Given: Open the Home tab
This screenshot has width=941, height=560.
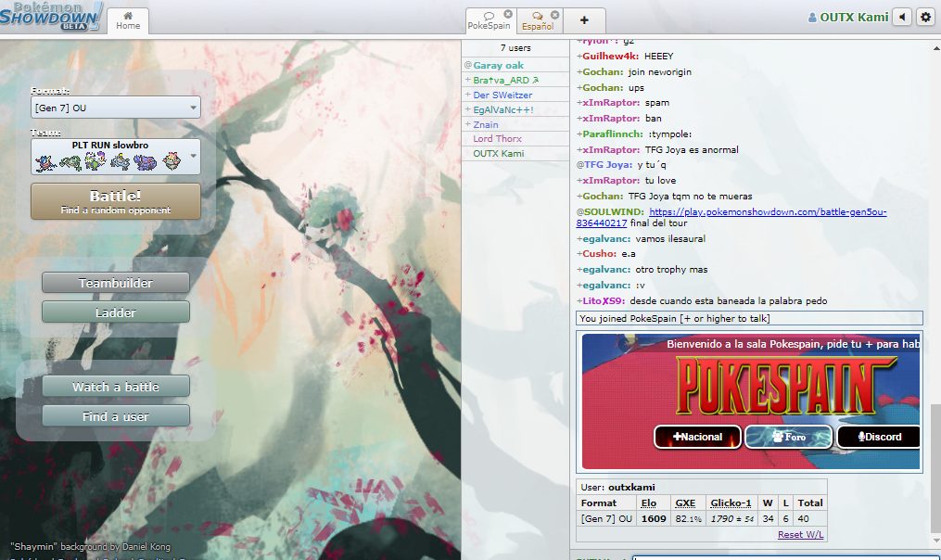Looking at the screenshot, I should pos(128,20).
